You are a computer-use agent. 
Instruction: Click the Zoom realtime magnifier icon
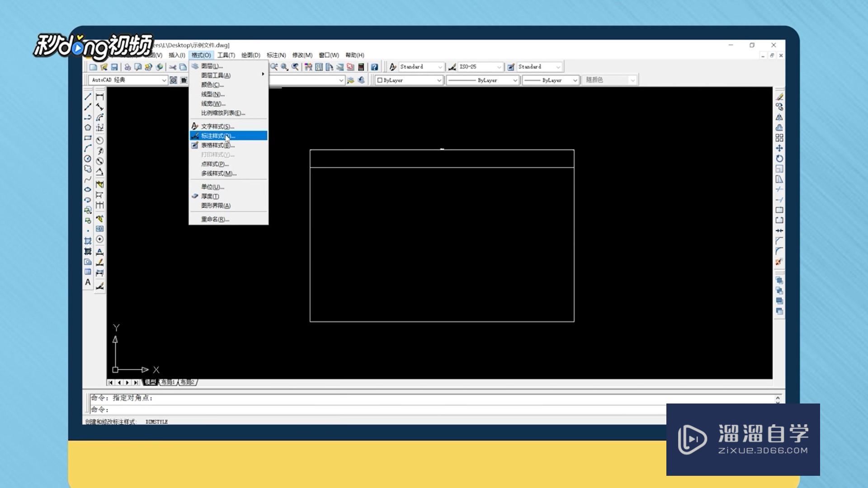coord(274,67)
